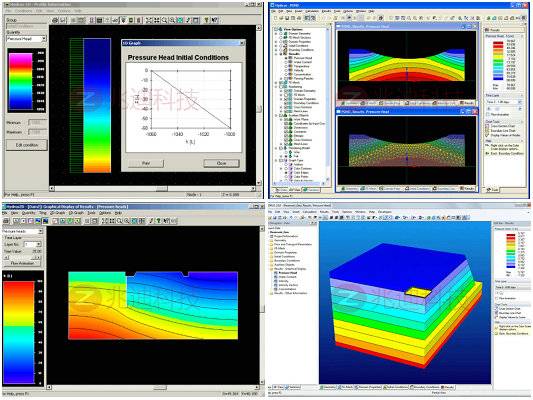
Task: Click the green view-all icon in top-left toolbar
Action: coord(180,20)
